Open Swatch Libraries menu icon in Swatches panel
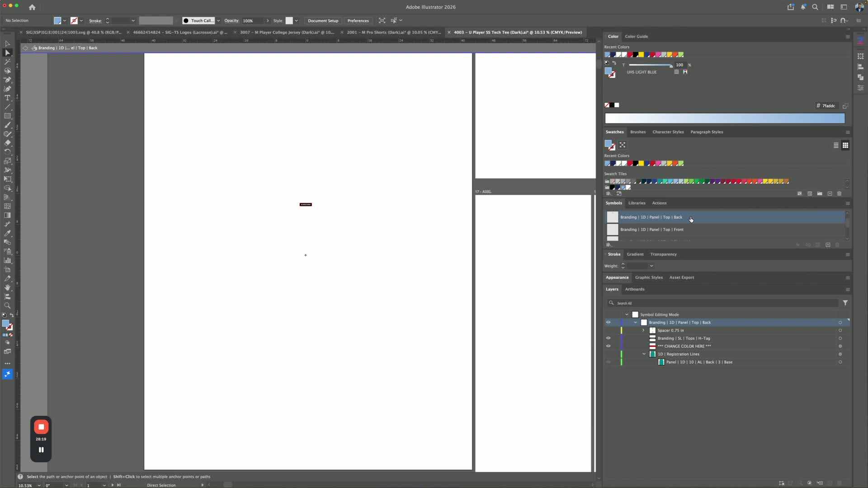This screenshot has height=488, width=868. 609,193
